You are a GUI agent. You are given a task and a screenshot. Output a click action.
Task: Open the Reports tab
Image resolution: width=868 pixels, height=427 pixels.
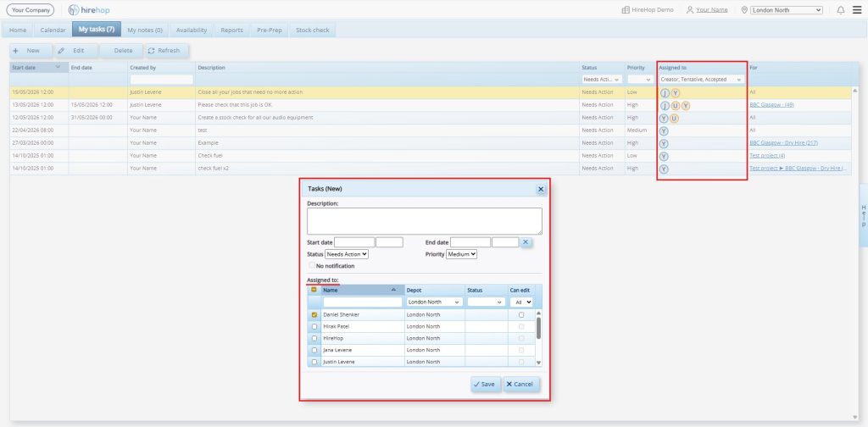click(x=232, y=30)
